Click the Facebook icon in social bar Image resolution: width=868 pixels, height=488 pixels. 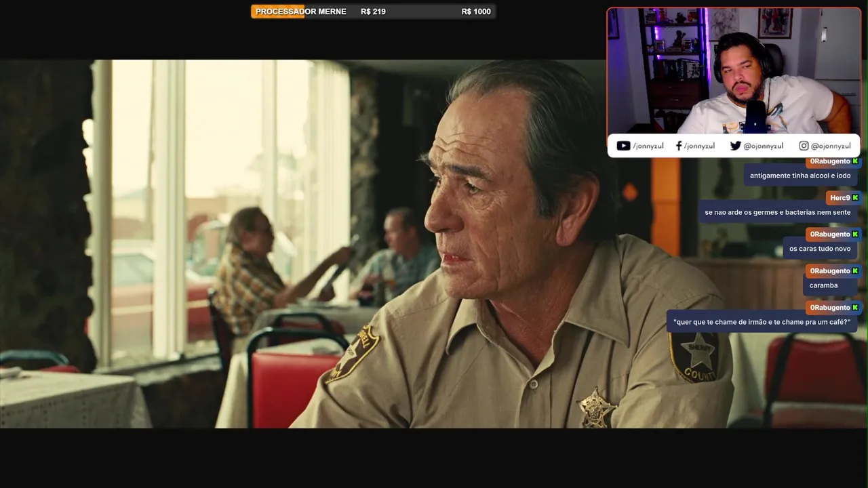click(679, 146)
